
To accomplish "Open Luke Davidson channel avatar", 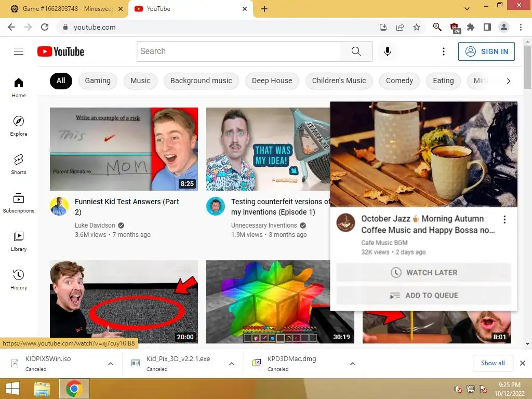I will point(59,206).
